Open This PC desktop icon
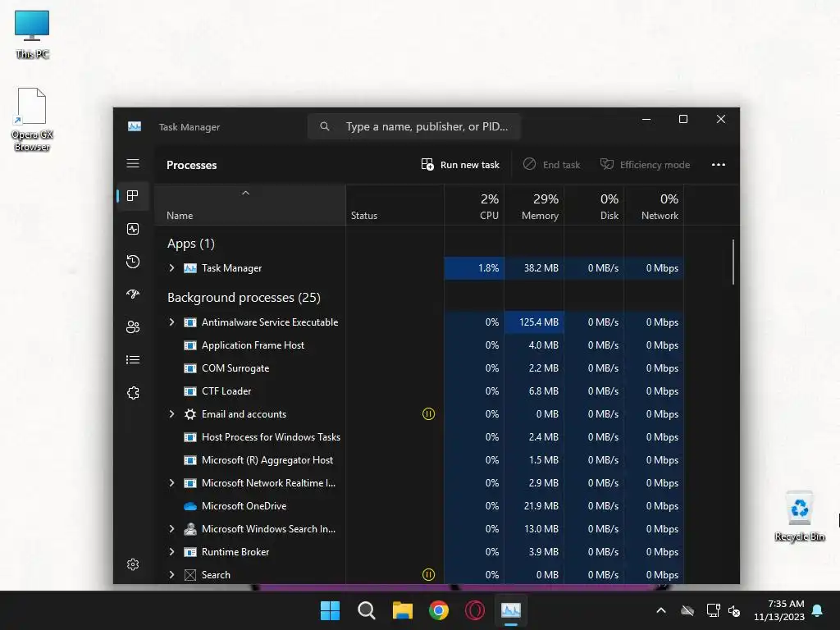Screen dimensions: 840x630 pyautogui.click(x=32, y=34)
